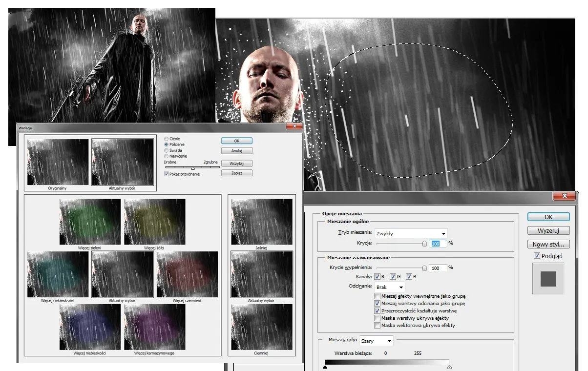The width and height of the screenshot is (588, 371).
Task: Click the middle Aktualny wybór color thumbnail
Action: pos(123,274)
